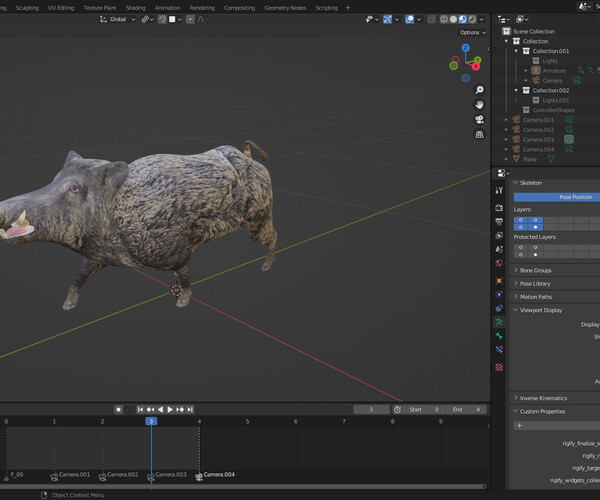Switch to the UV Editing workspace tab
This screenshot has height=500, width=600.
61,8
